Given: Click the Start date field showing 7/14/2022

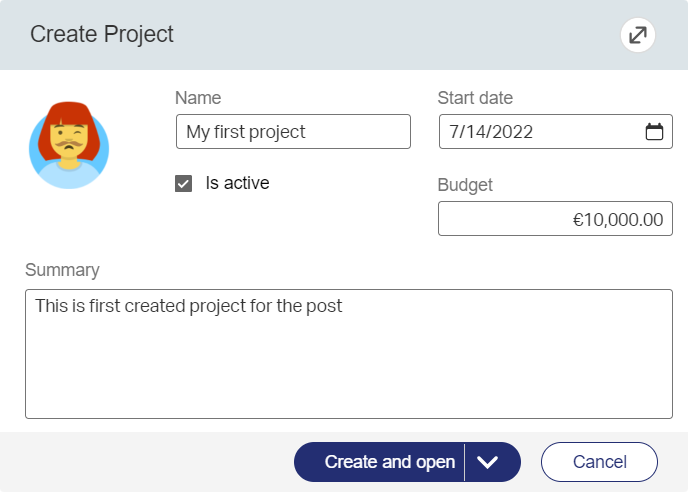Looking at the screenshot, I should [540, 132].
